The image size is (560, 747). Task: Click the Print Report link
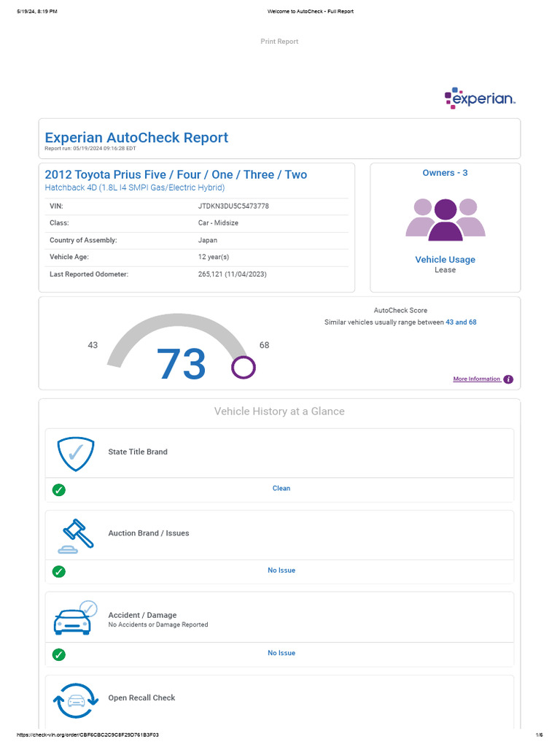(279, 42)
